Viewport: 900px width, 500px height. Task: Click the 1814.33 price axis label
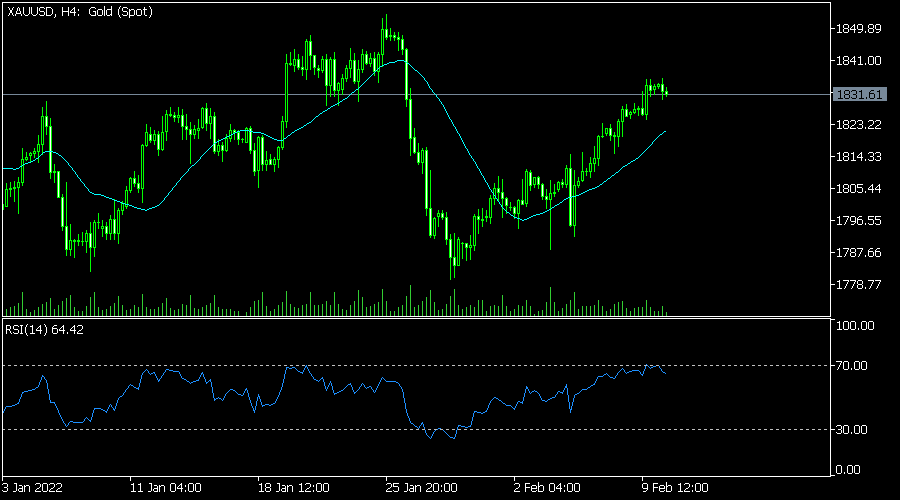point(858,157)
